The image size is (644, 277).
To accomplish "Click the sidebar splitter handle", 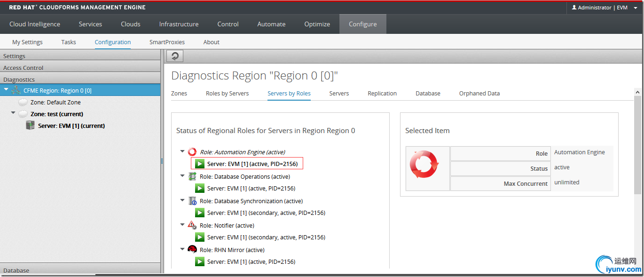I will click(x=162, y=161).
